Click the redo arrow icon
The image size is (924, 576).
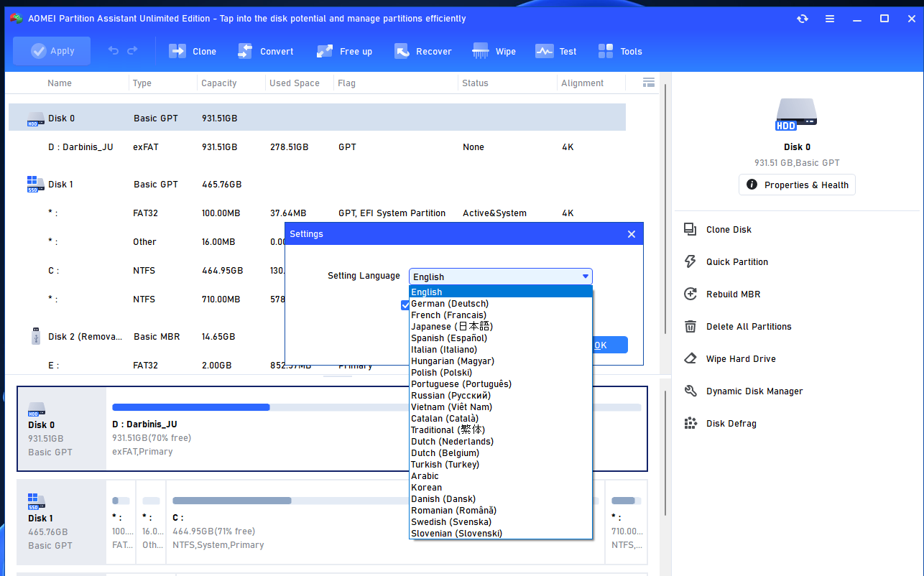click(x=132, y=51)
